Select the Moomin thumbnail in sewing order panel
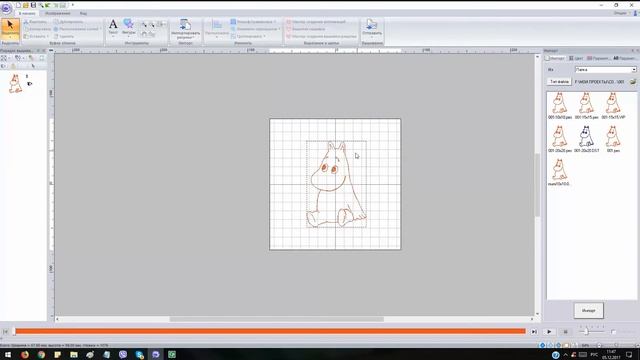640x360 pixels. pos(16,84)
